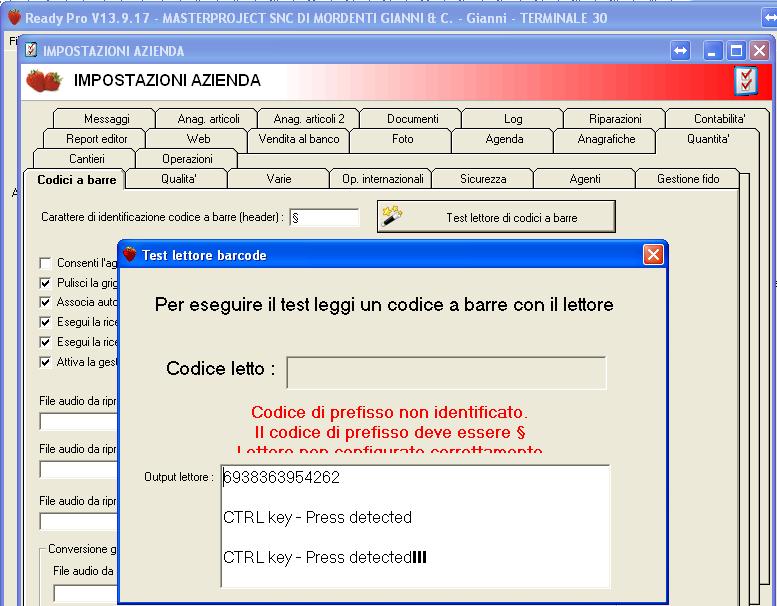The image size is (777, 606).
Task: Click the 'Output lettore :' label
Action: pyautogui.click(x=178, y=477)
